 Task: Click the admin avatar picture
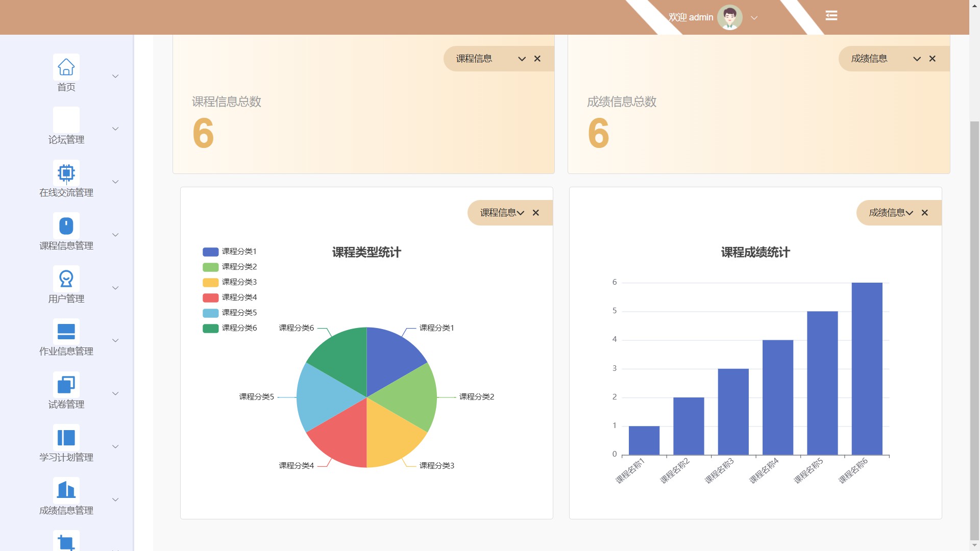click(x=729, y=17)
